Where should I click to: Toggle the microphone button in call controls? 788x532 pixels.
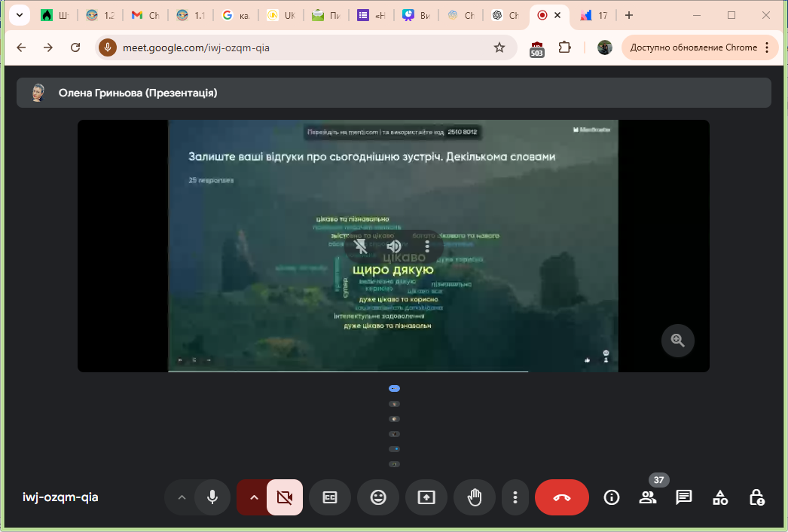point(212,497)
